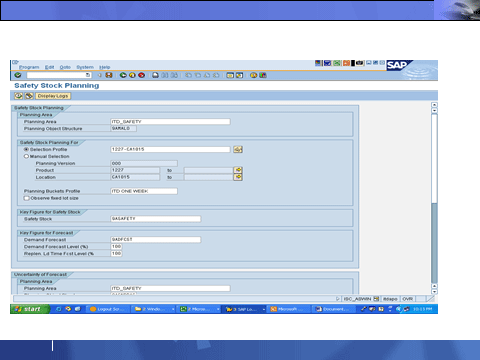Expand the status bar system info triangle
The height and width of the screenshot is (360, 480).
tap(338, 299)
